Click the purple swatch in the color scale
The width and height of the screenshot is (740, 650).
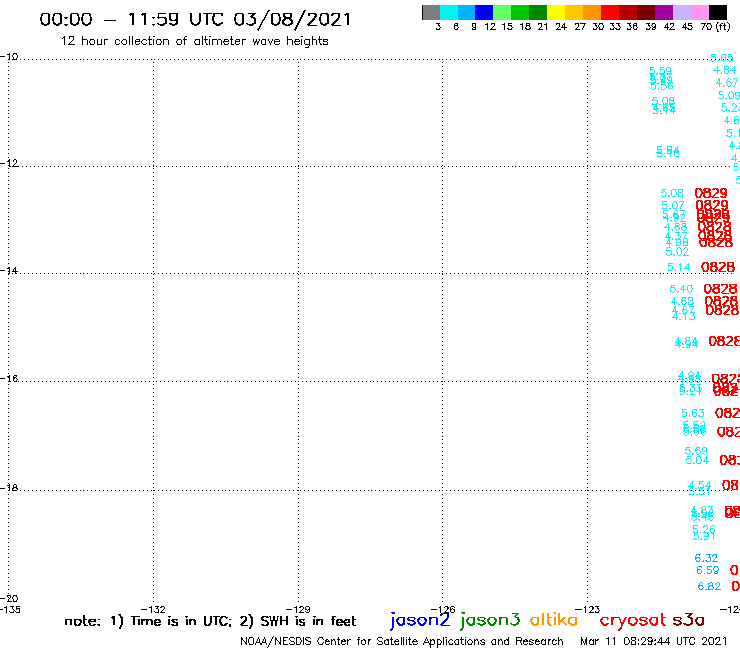[x=664, y=12]
